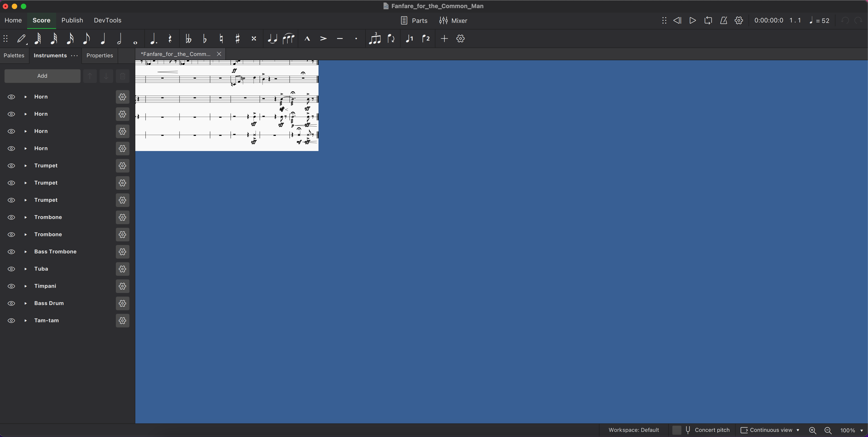
Task: Click the tie tool icon
Action: coord(272,39)
